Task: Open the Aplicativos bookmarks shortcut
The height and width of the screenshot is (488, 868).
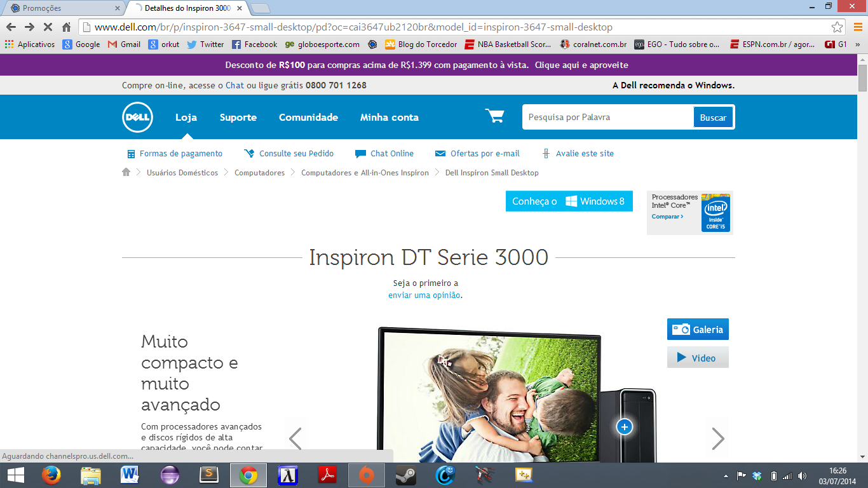Action: click(x=30, y=44)
